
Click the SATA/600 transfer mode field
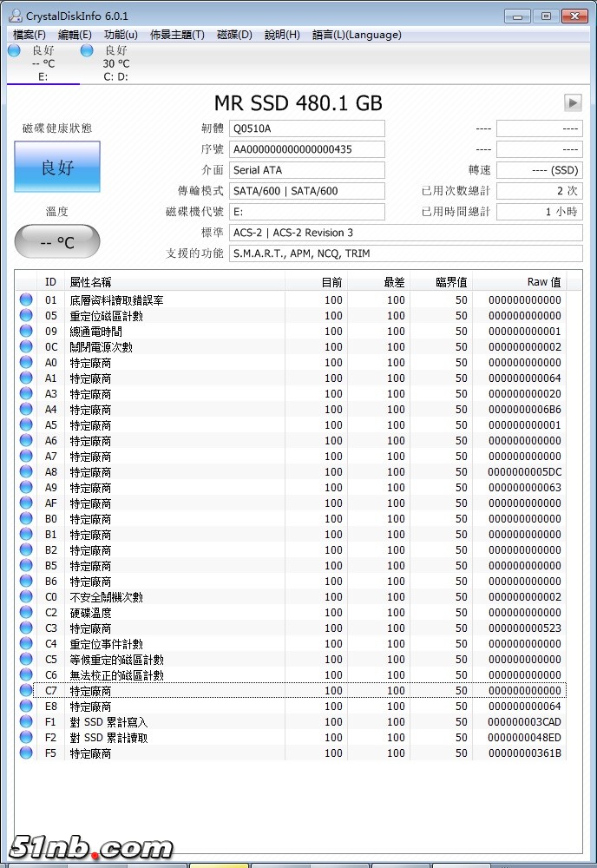[x=307, y=191]
